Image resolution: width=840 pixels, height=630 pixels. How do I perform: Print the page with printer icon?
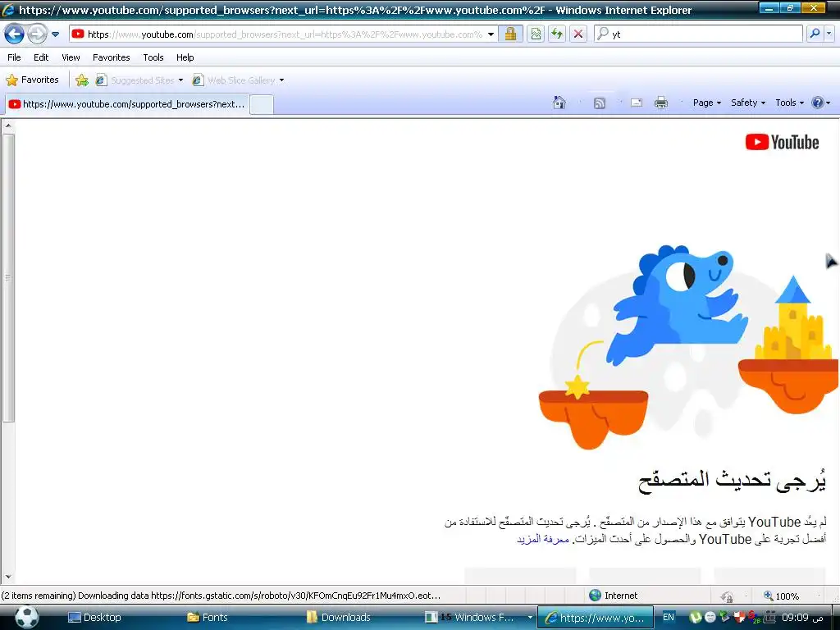(661, 103)
